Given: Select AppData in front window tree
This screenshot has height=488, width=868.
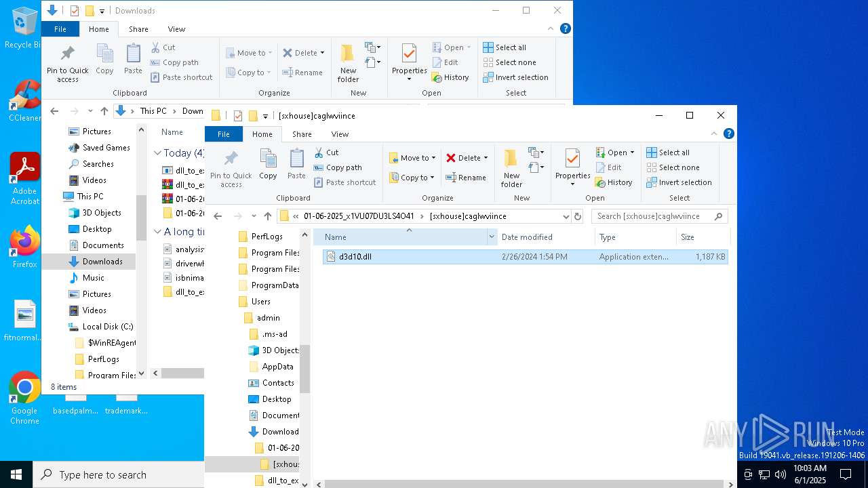Looking at the screenshot, I should pyautogui.click(x=277, y=367).
